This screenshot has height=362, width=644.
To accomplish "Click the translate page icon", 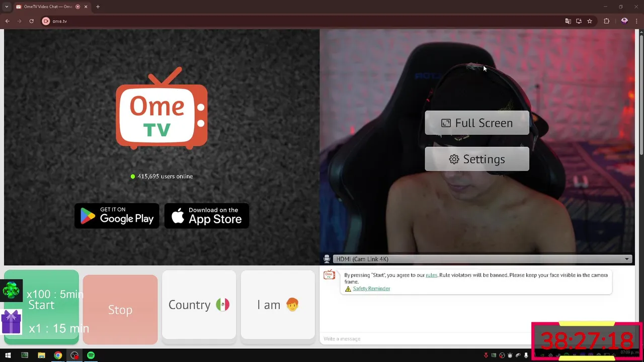I will point(568,21).
